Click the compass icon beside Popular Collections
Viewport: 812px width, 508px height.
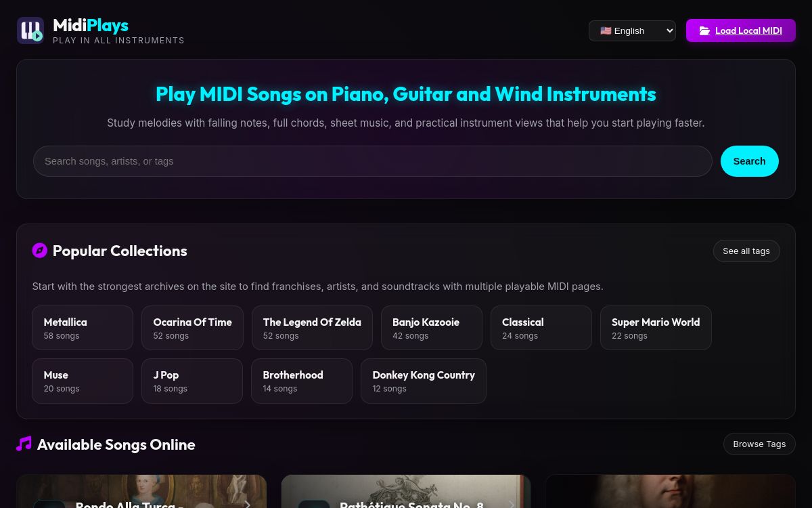tap(40, 251)
